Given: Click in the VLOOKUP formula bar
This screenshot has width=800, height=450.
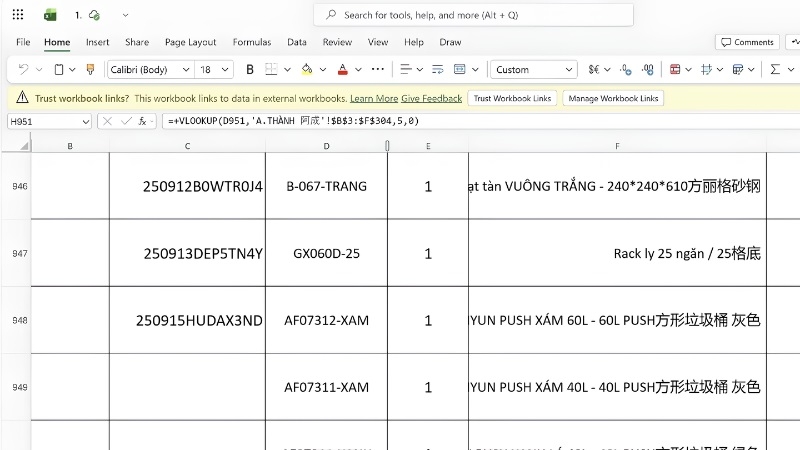Looking at the screenshot, I should coord(480,121).
